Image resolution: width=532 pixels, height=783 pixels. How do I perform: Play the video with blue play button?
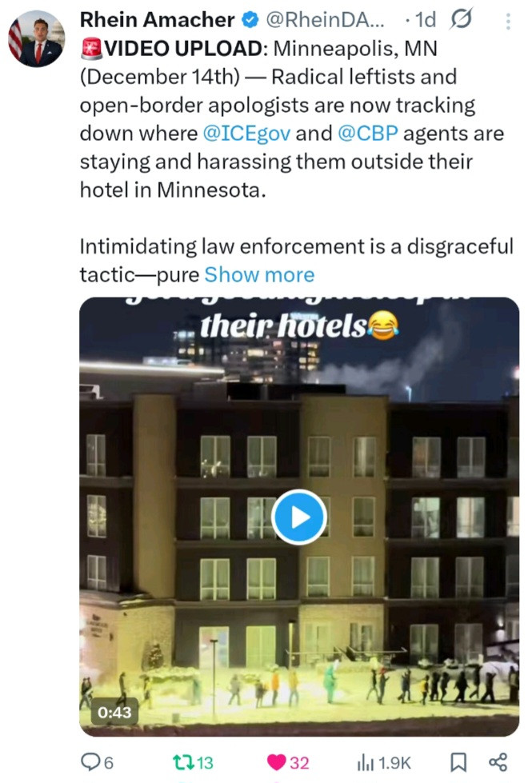click(x=298, y=517)
